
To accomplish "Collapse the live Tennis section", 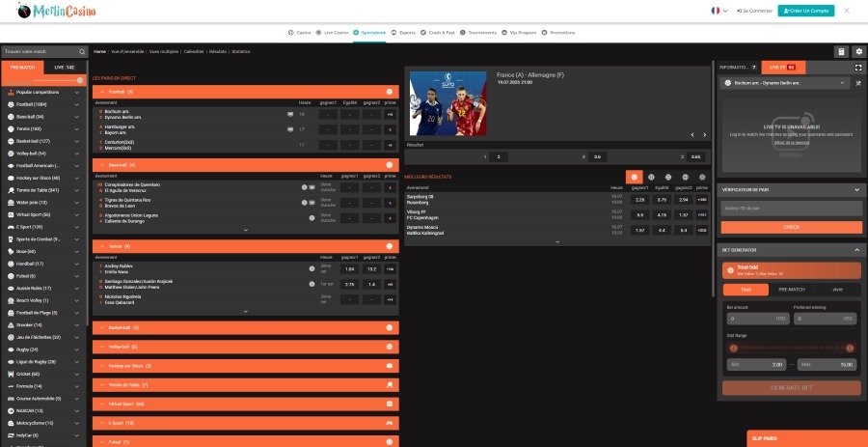I will tap(102, 246).
